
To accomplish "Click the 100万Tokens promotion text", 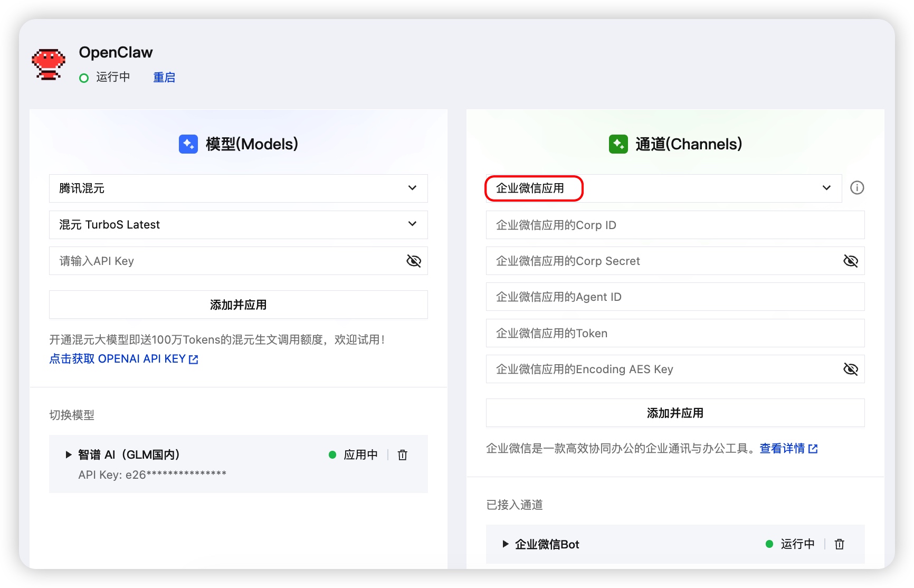I will (x=217, y=339).
